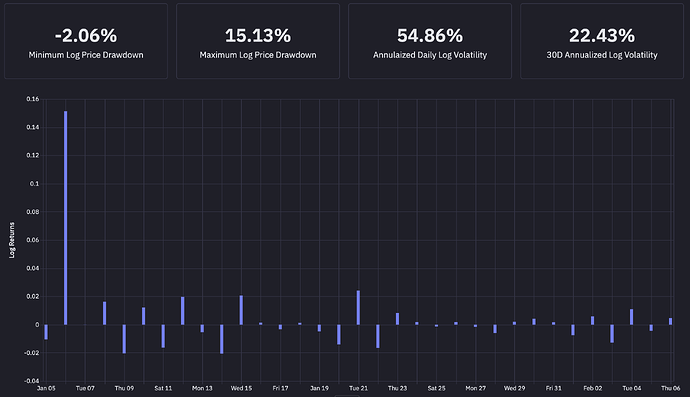Select the positive bar at Feb 02

[x=592, y=320]
